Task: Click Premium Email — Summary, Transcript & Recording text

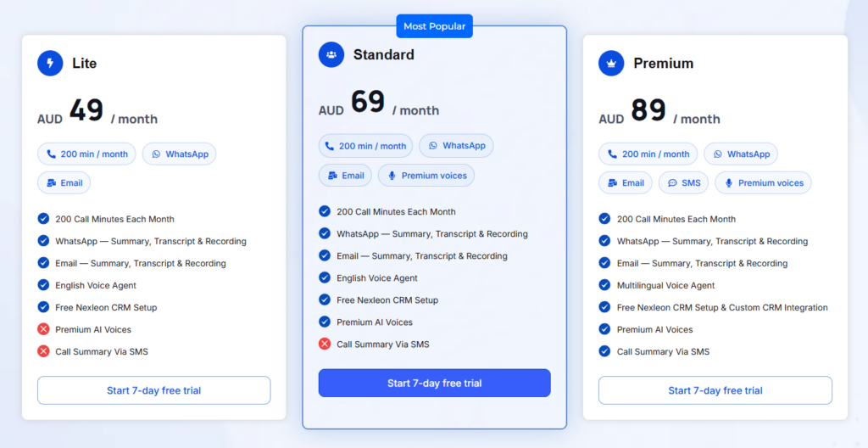Action: (702, 263)
